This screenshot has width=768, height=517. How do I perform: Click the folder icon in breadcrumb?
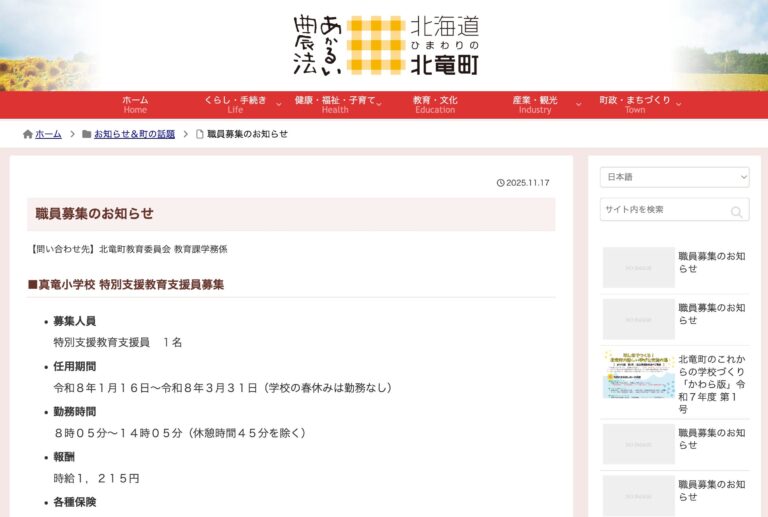tap(87, 134)
